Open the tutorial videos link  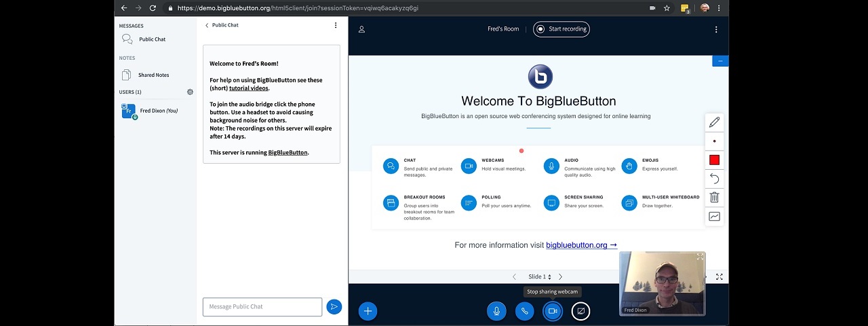tap(248, 88)
